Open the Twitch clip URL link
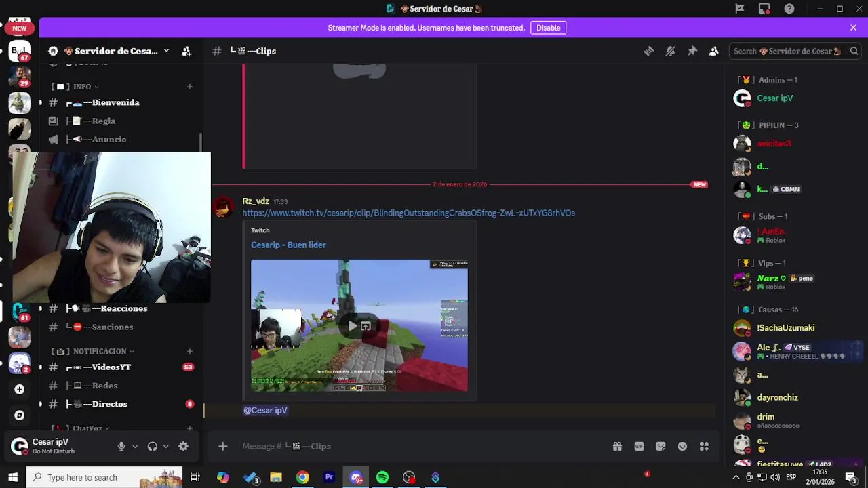The height and width of the screenshot is (488, 868). pos(408,213)
